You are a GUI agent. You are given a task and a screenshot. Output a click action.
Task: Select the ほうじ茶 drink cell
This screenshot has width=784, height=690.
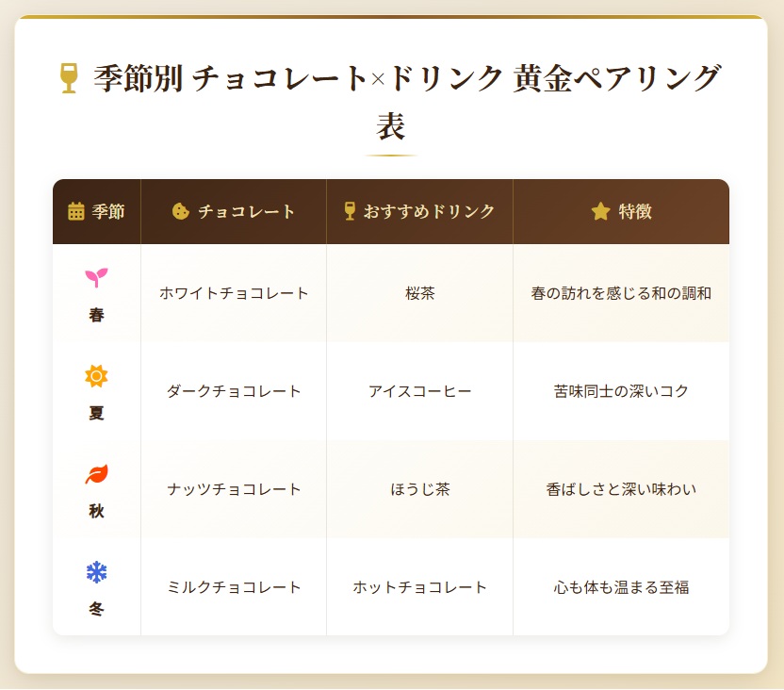419,489
